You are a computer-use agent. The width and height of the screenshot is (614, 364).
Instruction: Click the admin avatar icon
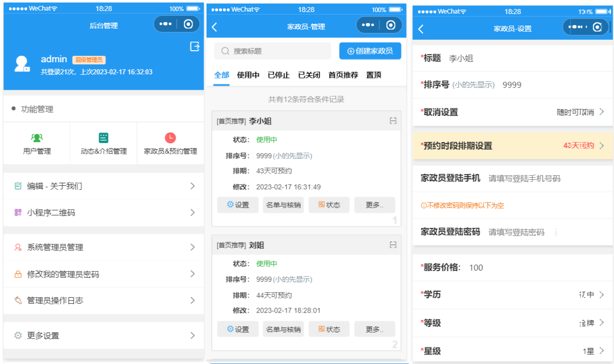click(22, 64)
